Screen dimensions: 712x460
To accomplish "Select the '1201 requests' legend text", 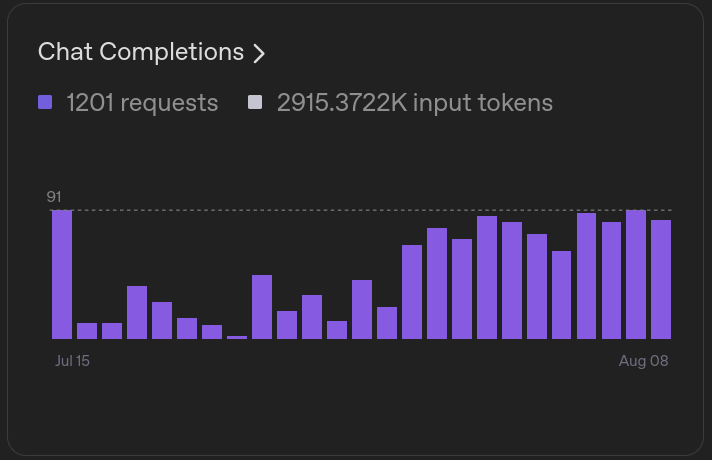I will point(142,103).
